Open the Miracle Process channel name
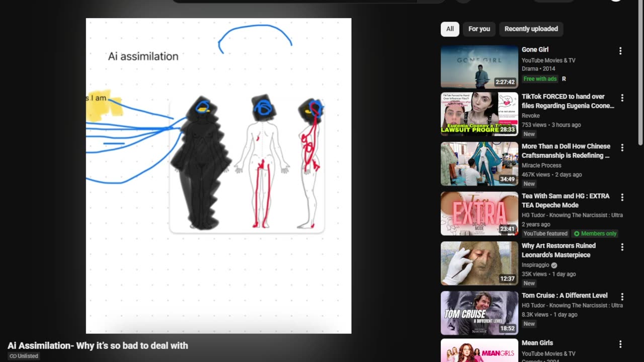Viewport: 644px width, 362px height. click(541, 165)
